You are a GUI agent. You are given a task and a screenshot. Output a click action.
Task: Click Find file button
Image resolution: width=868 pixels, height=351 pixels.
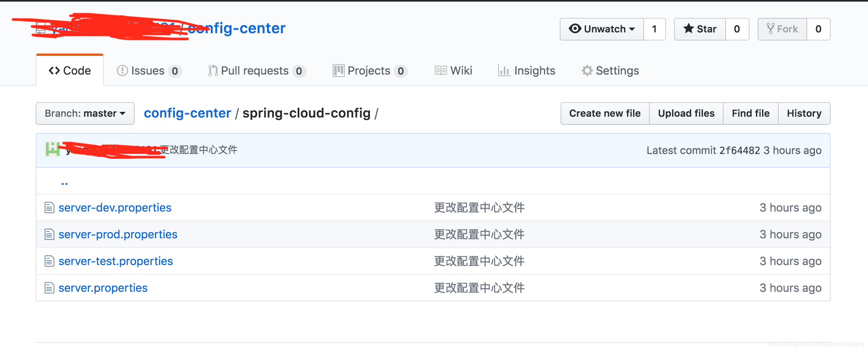tap(751, 113)
